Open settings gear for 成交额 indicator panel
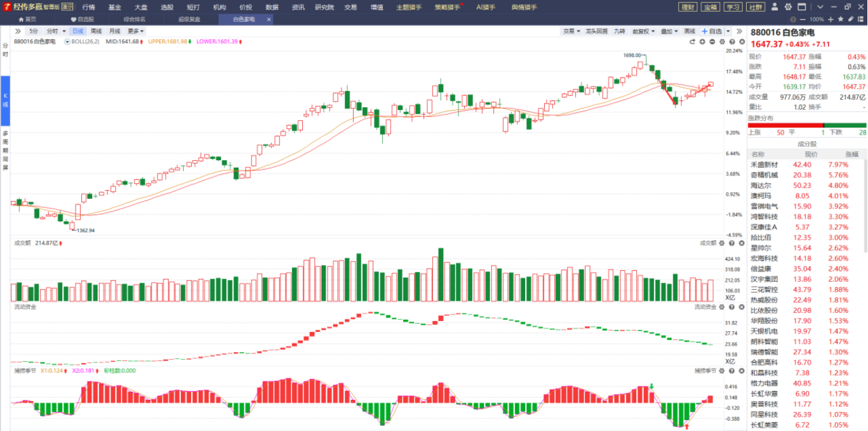The height and width of the screenshot is (431, 868). coord(722,243)
